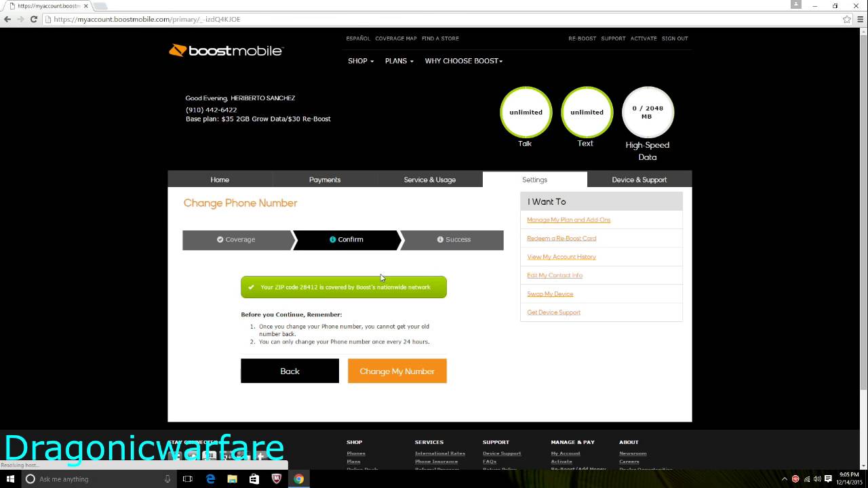Open Task View on the taskbar

(x=188, y=479)
